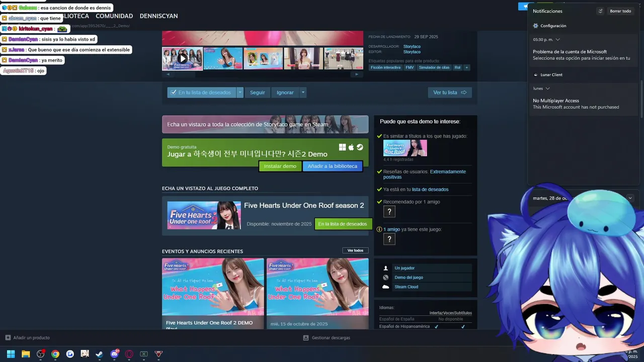This screenshot has width=644, height=362.
Task: Open the Extremadamente positivas reviews link
Action: 425,174
